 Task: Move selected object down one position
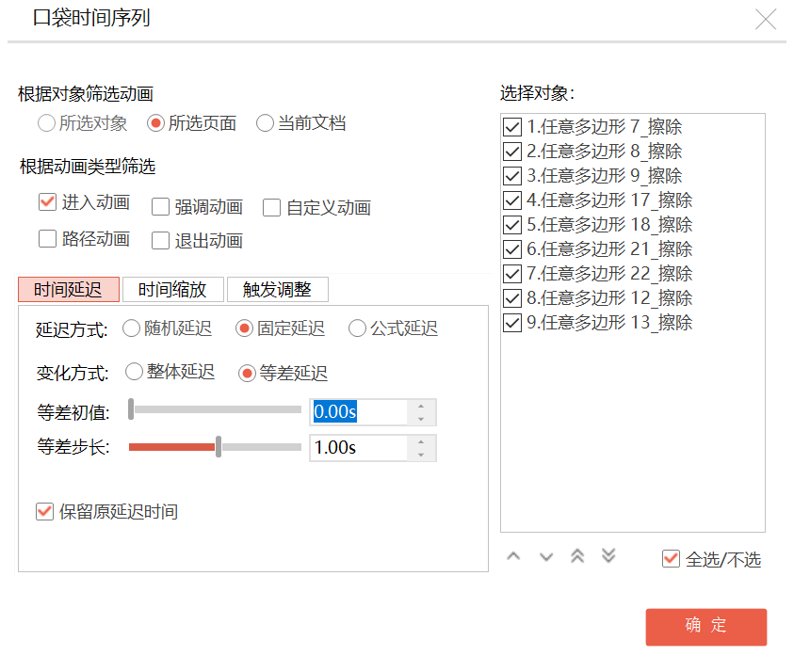[546, 556]
